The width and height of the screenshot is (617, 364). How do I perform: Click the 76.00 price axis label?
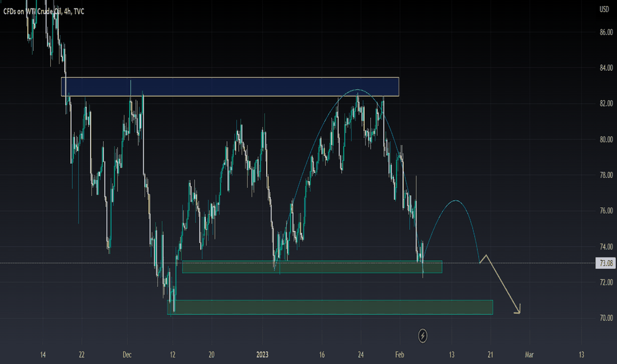[606, 211]
